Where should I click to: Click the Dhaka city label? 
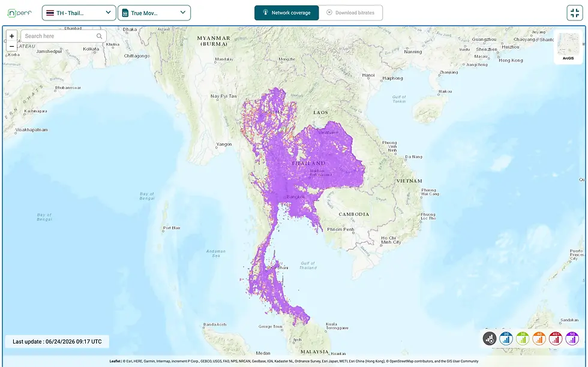[130, 29]
